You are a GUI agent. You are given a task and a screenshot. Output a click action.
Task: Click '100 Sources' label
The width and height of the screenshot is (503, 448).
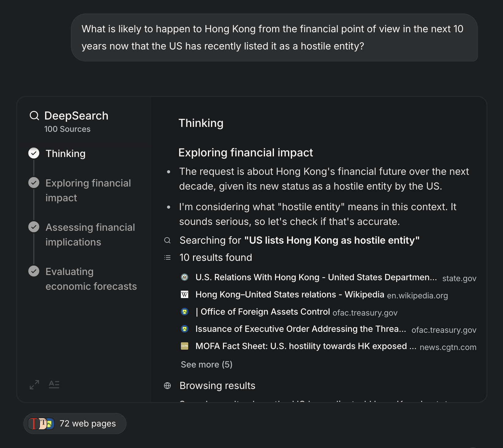coord(67,129)
